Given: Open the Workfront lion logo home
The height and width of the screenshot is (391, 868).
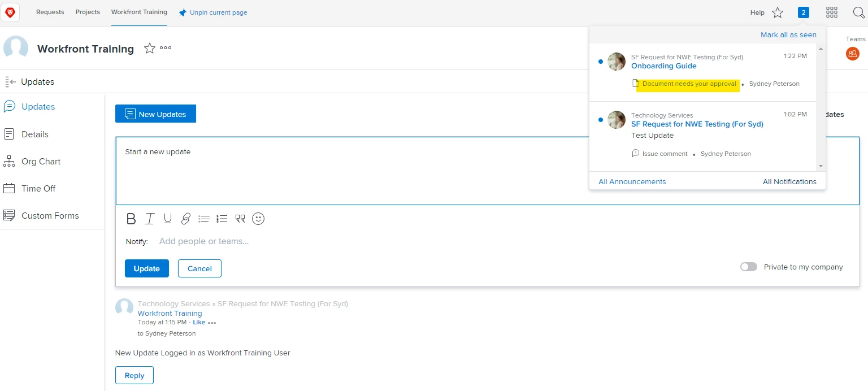Looking at the screenshot, I should click(10, 12).
